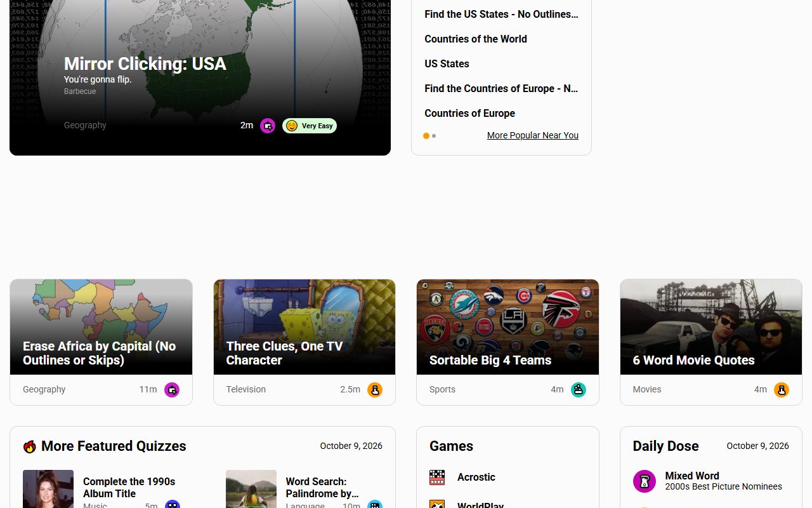Click the orange icon on Three Clues card
Viewport: 812px width, 508px height.
pos(375,390)
